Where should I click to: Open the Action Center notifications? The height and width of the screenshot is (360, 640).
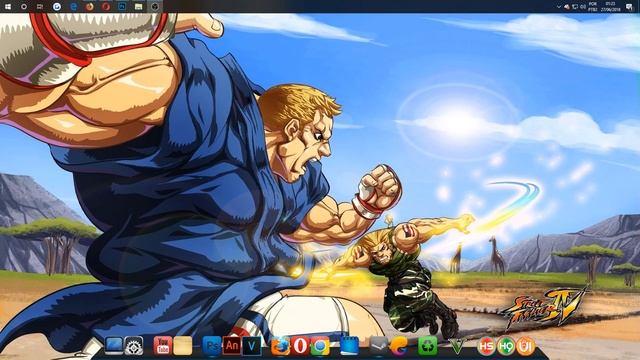(630, 7)
